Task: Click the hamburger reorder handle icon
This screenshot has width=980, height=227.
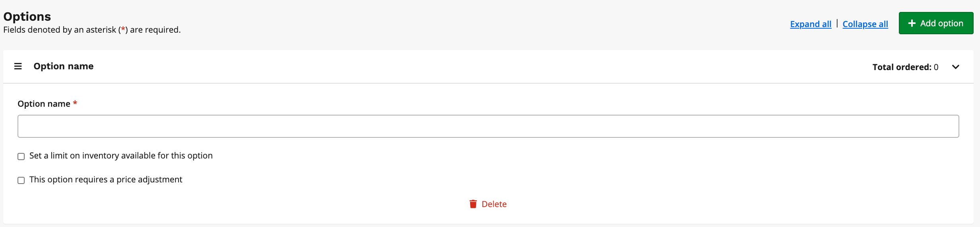Action: click(18, 66)
